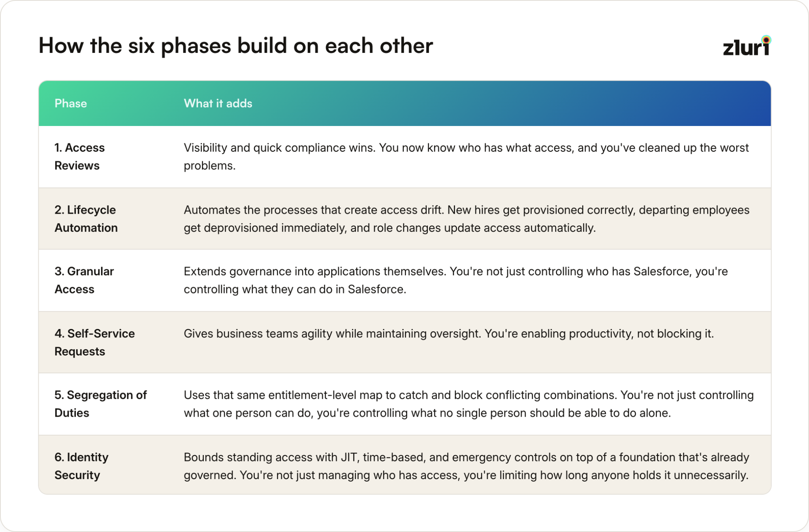
Task: Click the Access Reviews description about visibility
Action: coord(466,156)
